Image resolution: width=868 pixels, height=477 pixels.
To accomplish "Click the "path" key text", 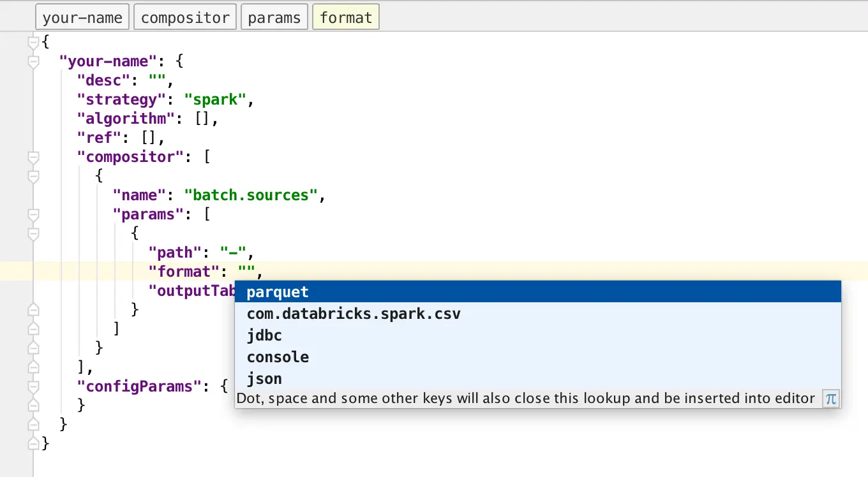I will 175,253.
